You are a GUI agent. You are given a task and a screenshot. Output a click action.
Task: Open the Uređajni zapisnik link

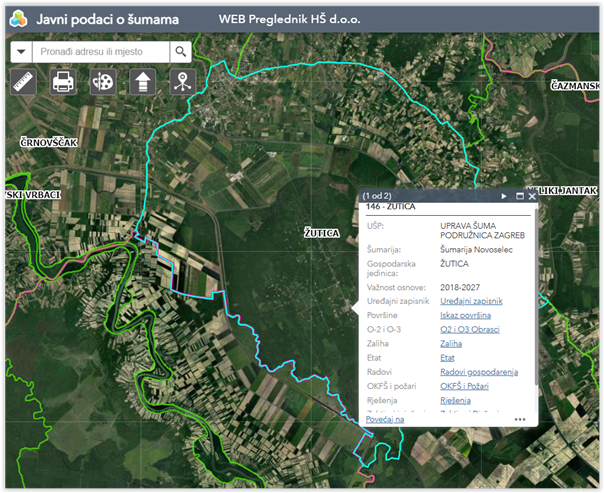click(471, 300)
